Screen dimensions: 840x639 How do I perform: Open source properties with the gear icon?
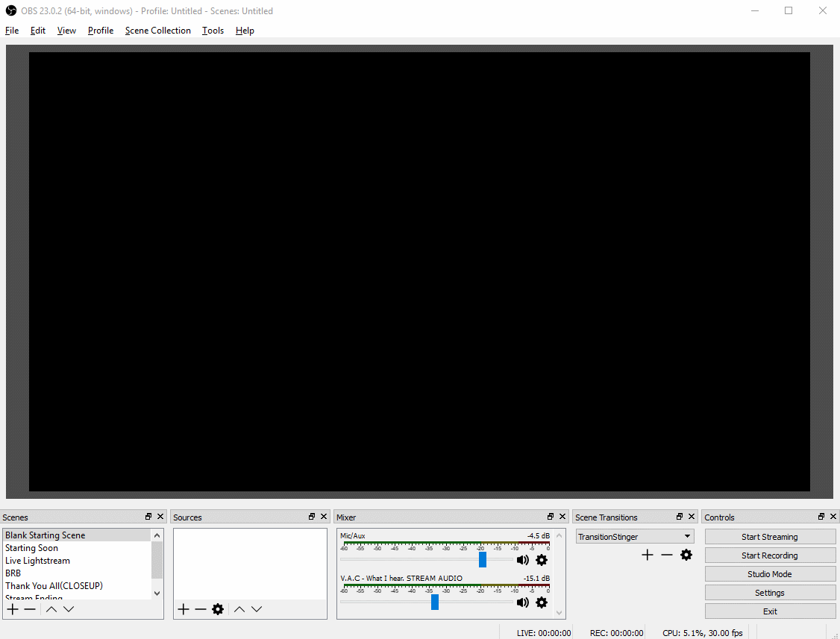tap(218, 609)
